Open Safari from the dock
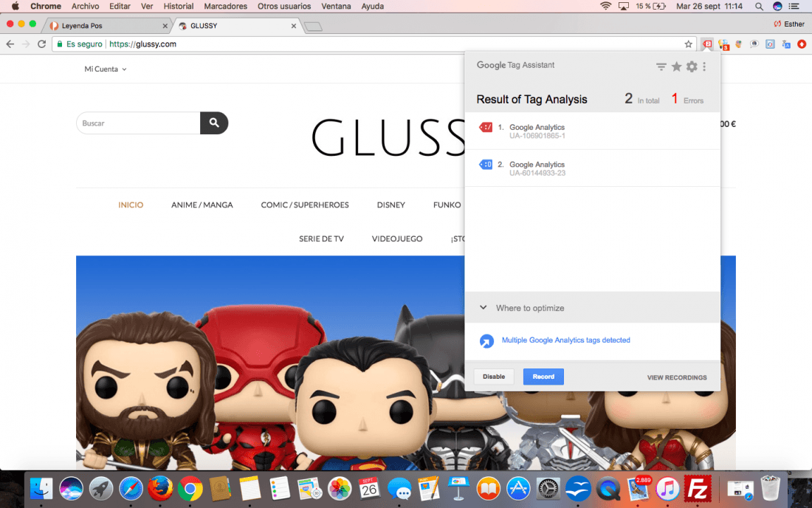812x508 pixels. pyautogui.click(x=131, y=488)
